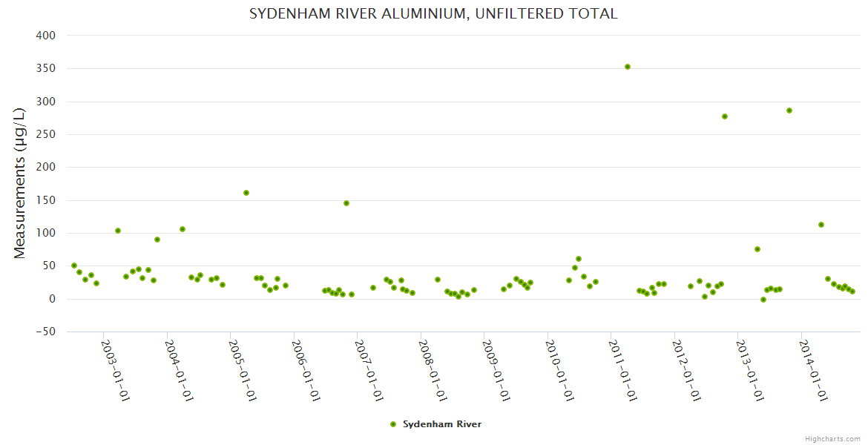Screen dimensions: 868x445
Task: Toggle the Sydenham River legend label
Action: coord(441,424)
